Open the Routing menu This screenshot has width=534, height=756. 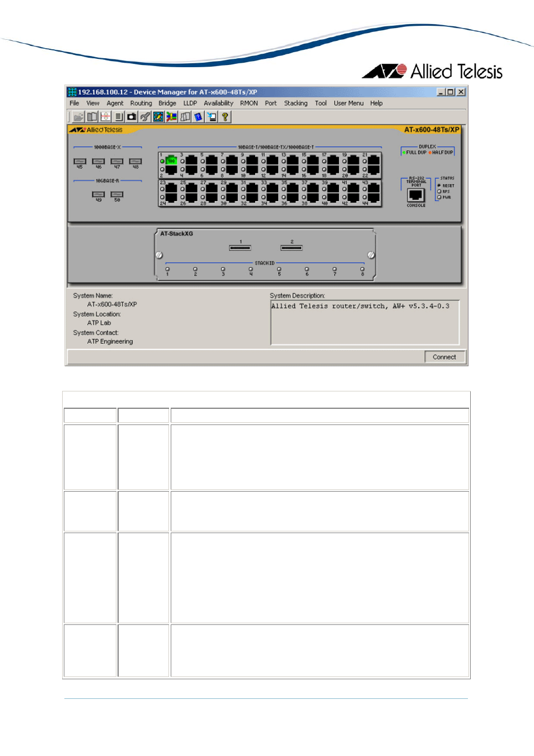click(141, 103)
